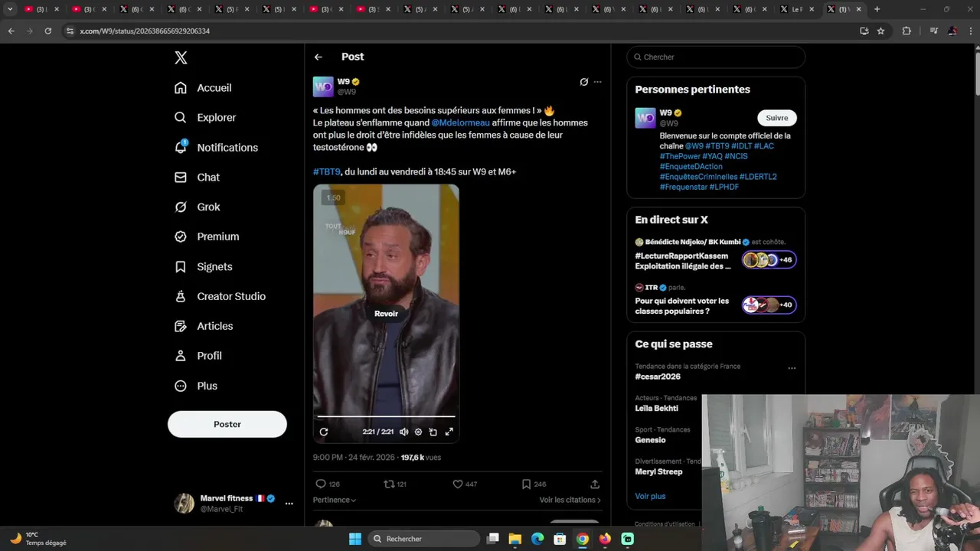Image resolution: width=980 pixels, height=551 pixels.
Task: Click Suivre to follow W9
Action: (777, 118)
